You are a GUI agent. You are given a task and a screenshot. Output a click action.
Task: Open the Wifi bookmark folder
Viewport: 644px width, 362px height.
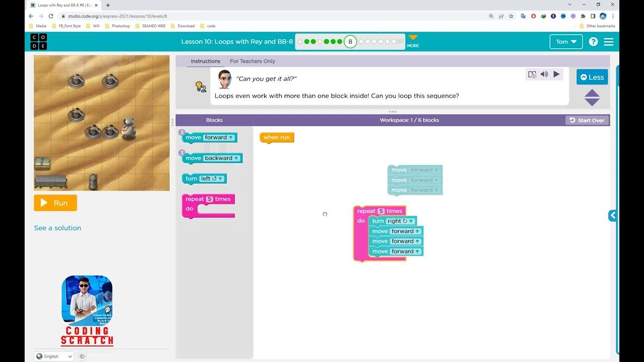click(93, 26)
